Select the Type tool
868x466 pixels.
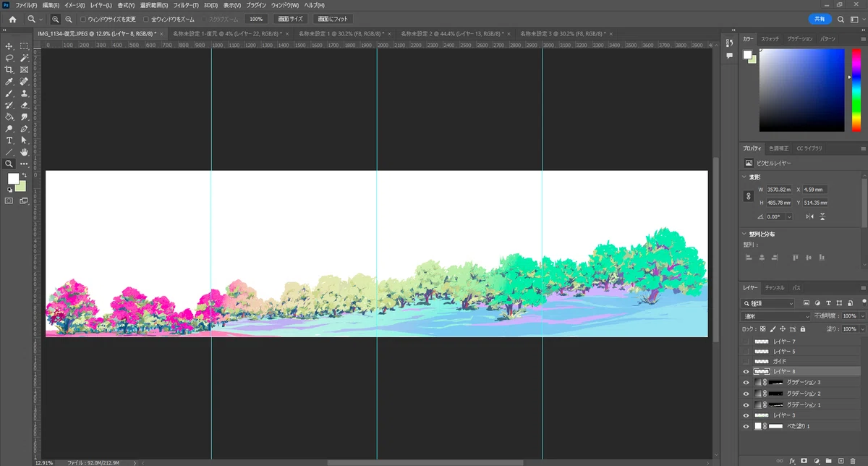[x=9, y=140]
